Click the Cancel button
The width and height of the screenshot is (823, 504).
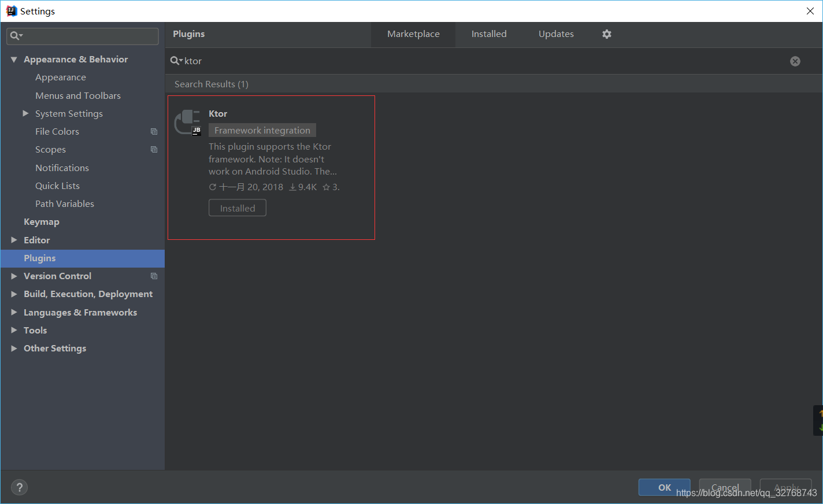[x=725, y=487]
